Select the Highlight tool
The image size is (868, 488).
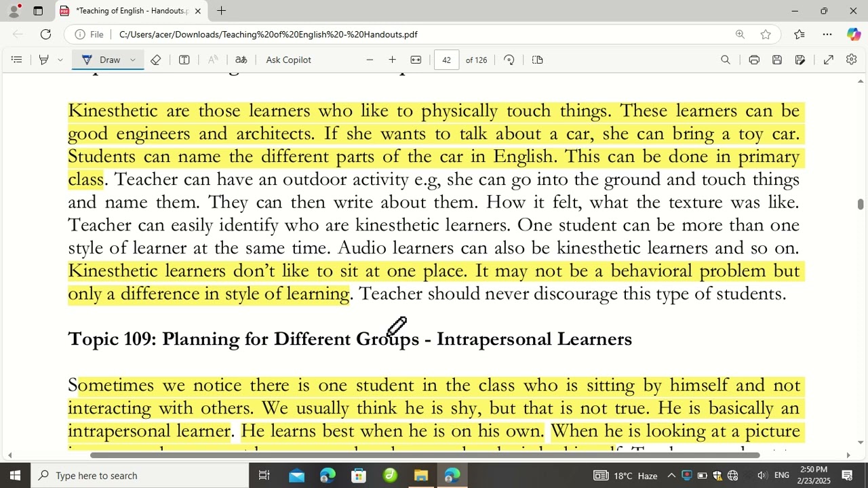(43, 60)
